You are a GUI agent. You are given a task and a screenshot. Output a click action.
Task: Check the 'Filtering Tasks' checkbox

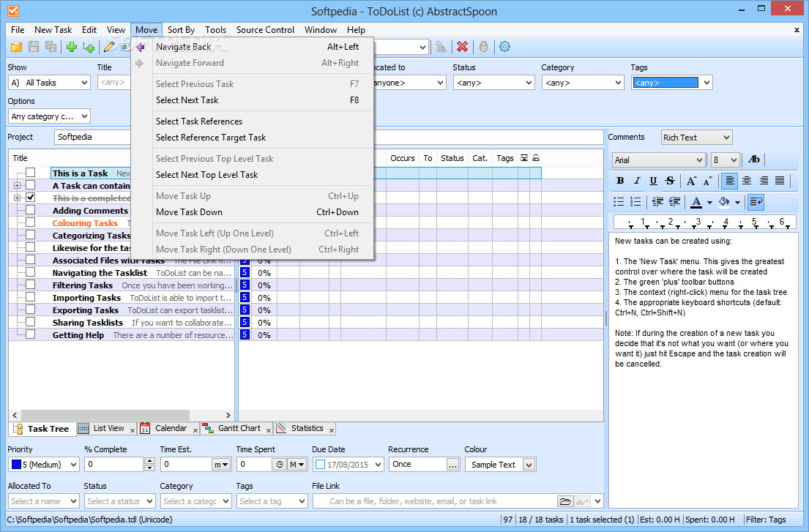[31, 285]
